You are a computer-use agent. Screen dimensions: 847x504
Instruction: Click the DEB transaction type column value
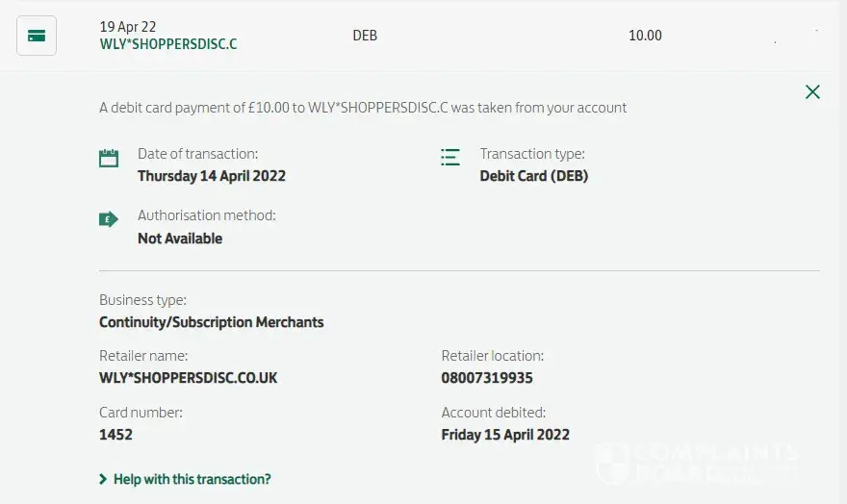click(x=365, y=36)
